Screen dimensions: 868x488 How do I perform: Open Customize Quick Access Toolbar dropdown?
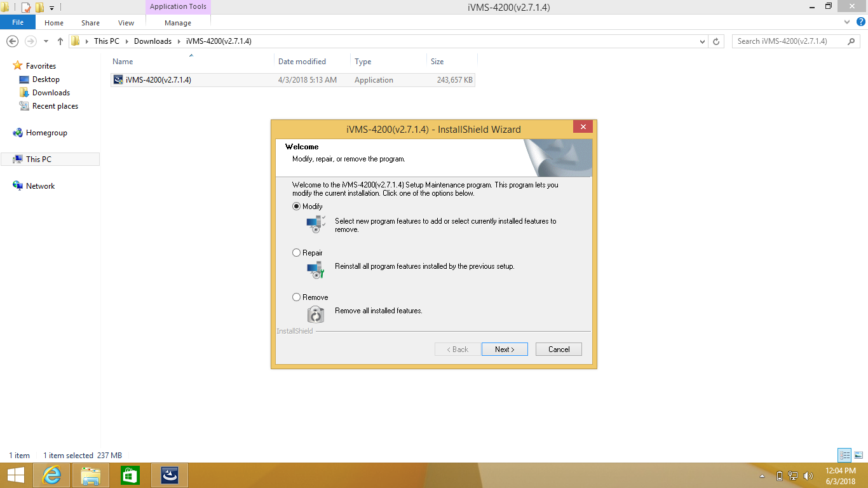(x=52, y=8)
